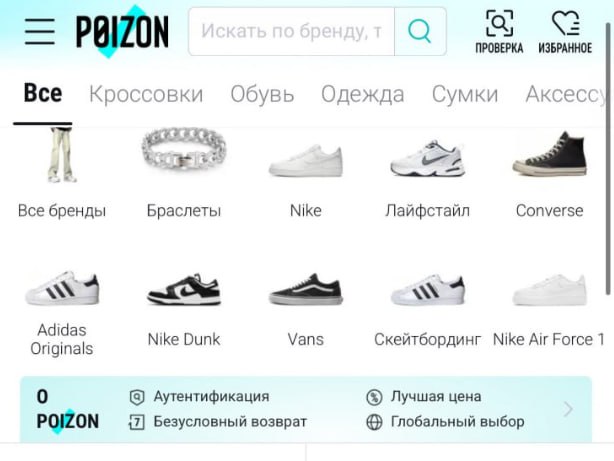
Task: Select the Сумки tab
Action: (x=465, y=94)
